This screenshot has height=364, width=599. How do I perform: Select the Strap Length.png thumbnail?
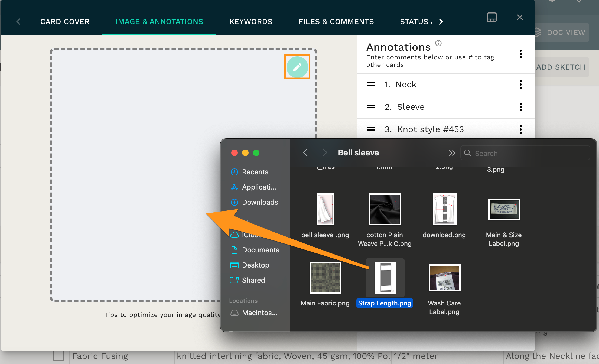pyautogui.click(x=385, y=278)
